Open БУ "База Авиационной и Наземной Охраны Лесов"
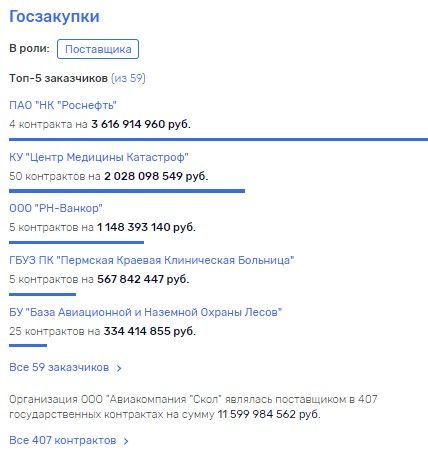The image size is (428, 453). coord(145,312)
